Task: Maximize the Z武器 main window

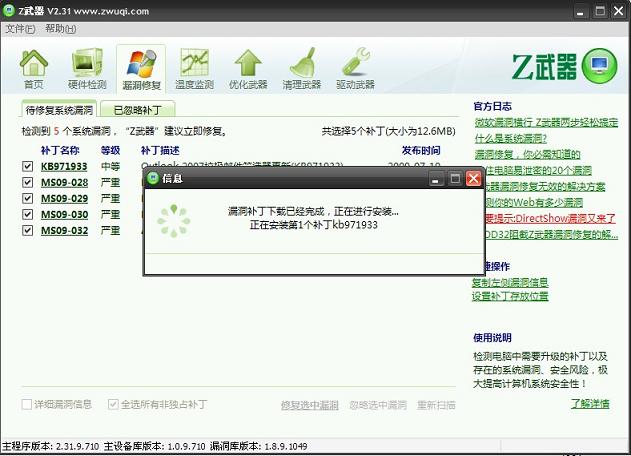Action: tap(600, 11)
